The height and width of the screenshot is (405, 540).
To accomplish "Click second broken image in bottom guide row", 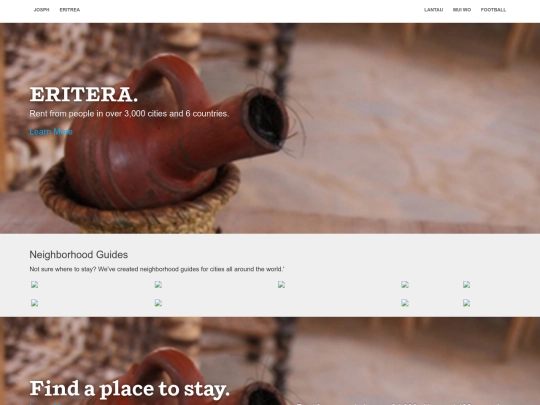I will click(x=158, y=303).
